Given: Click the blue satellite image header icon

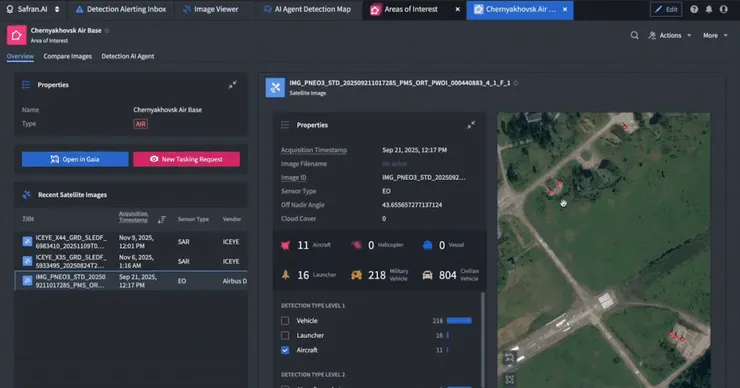Looking at the screenshot, I should click(x=275, y=87).
